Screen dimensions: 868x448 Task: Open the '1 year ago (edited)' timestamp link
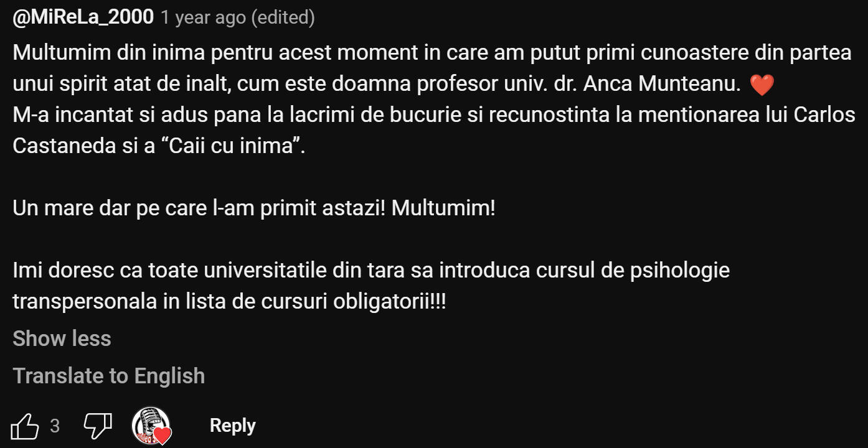tap(237, 18)
